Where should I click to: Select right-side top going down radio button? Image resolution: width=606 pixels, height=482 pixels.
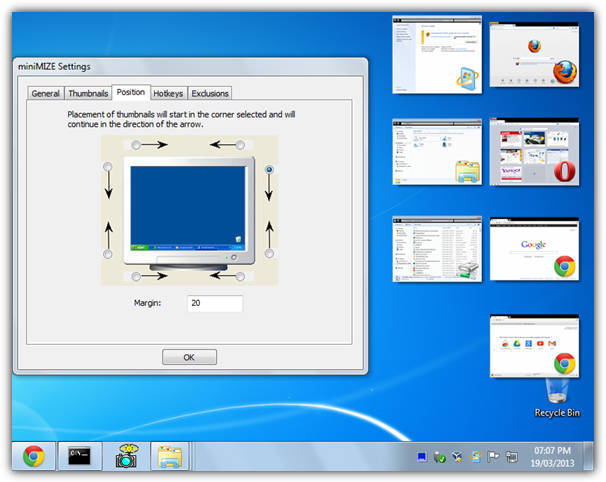coord(269,169)
